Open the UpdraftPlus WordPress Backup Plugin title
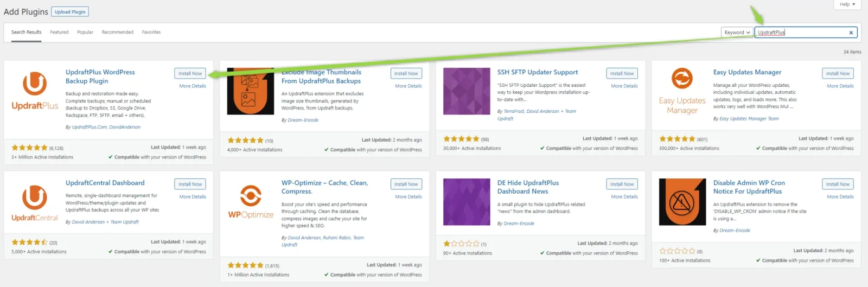The image size is (868, 287). pyautogui.click(x=100, y=76)
